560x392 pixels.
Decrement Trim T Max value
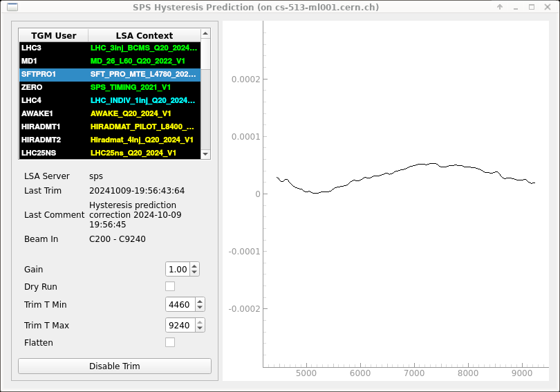(200, 328)
